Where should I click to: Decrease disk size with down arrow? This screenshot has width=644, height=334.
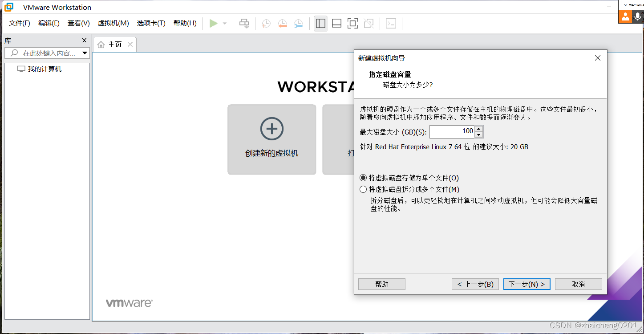[479, 134]
